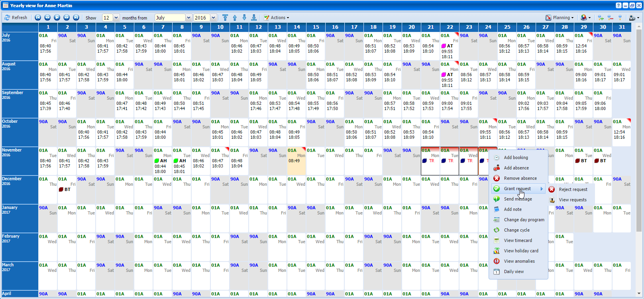Choose Reject request in the submenu
Viewport: 644px width, 299px height.
573,189
